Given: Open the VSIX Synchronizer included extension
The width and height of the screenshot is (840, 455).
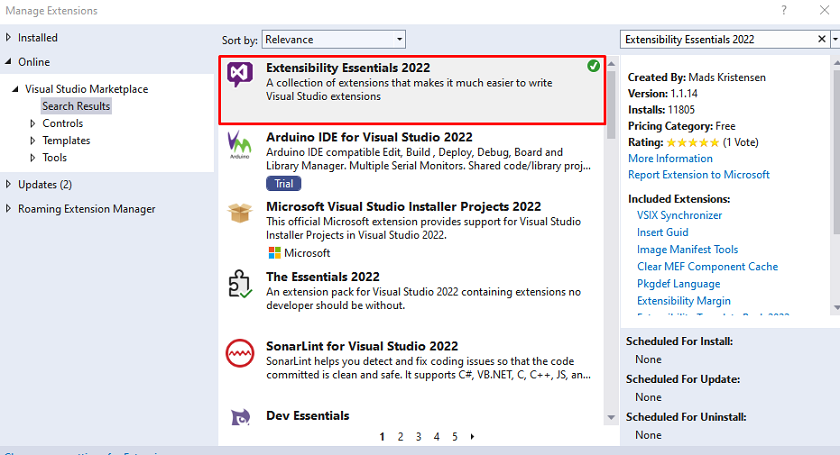Looking at the screenshot, I should 679,215.
